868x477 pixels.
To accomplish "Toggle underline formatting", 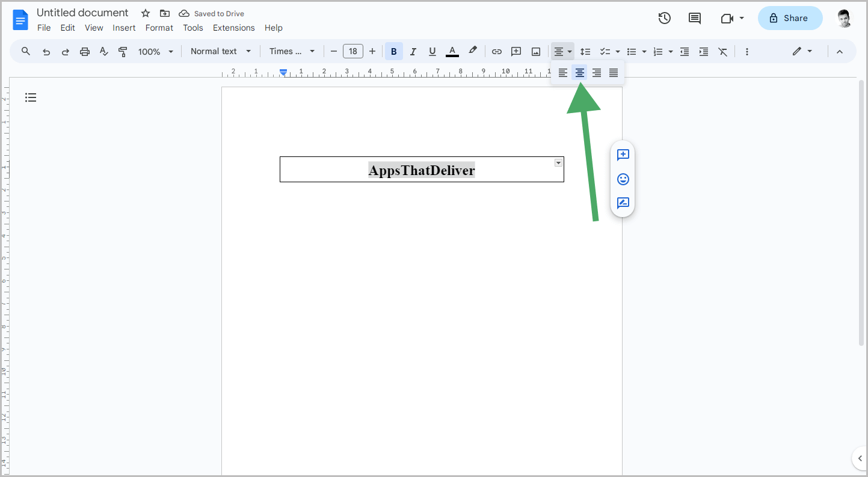I will (x=432, y=51).
